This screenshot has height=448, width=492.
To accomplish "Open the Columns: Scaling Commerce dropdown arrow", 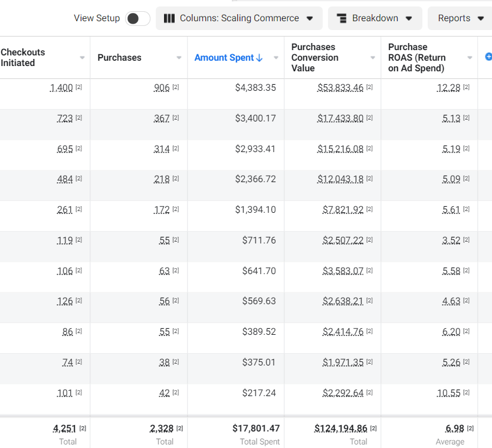I will [310, 18].
